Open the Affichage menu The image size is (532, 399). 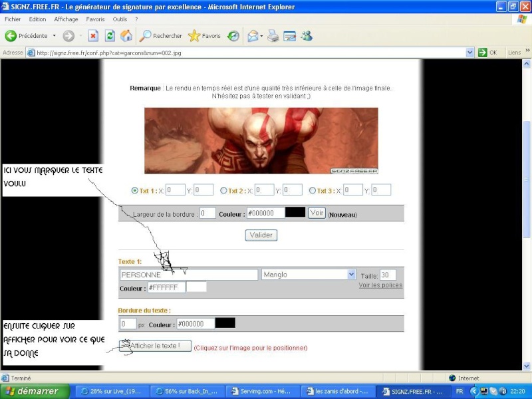click(x=66, y=19)
